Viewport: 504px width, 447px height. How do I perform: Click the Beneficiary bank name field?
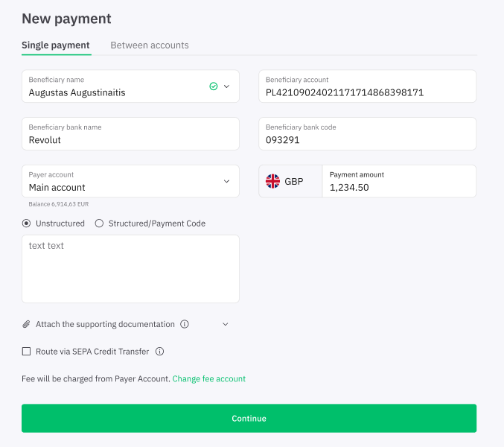point(130,134)
